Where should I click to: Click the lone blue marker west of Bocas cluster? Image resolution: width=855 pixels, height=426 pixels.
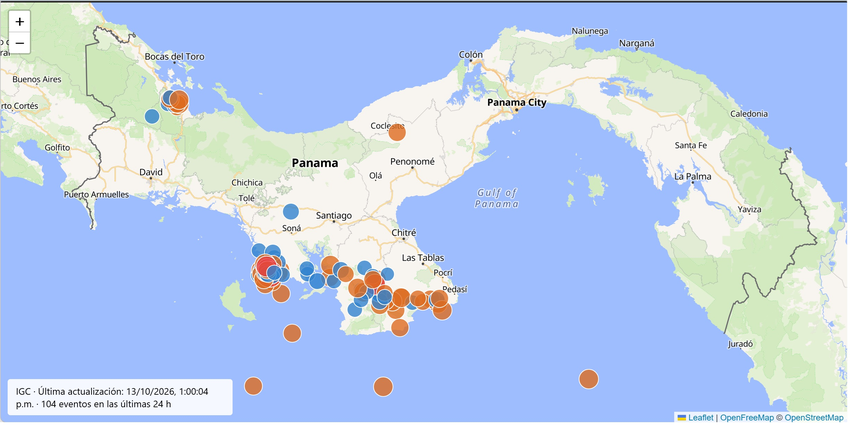(152, 116)
